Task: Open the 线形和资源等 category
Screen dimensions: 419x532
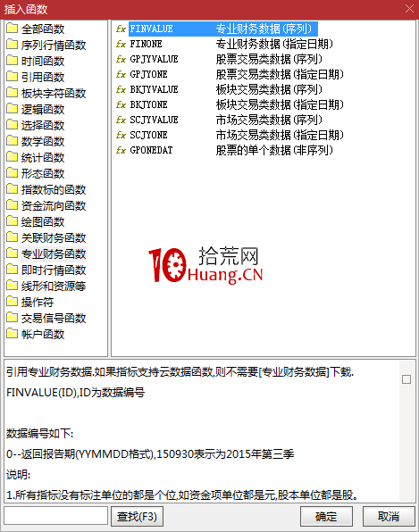Action: 54,287
